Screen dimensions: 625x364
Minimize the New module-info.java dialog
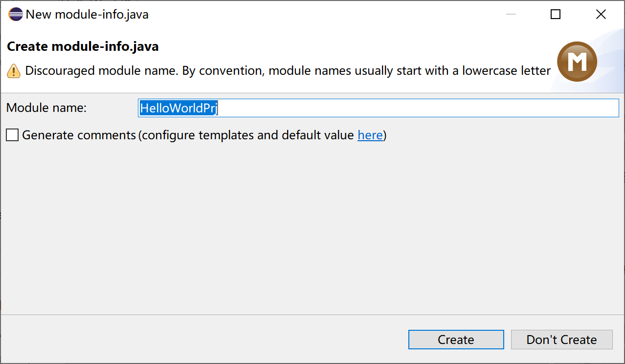[x=511, y=14]
